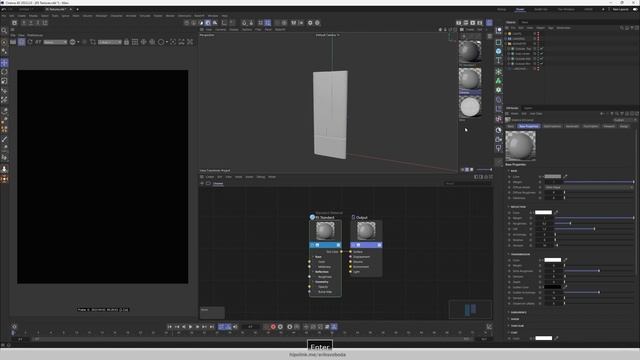Select the top gray material thumbnail

pyautogui.click(x=470, y=51)
